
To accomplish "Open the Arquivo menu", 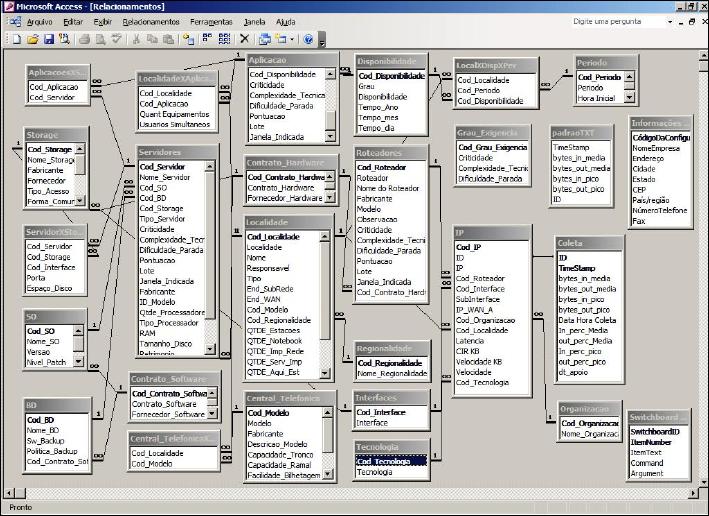I will (x=39, y=22).
